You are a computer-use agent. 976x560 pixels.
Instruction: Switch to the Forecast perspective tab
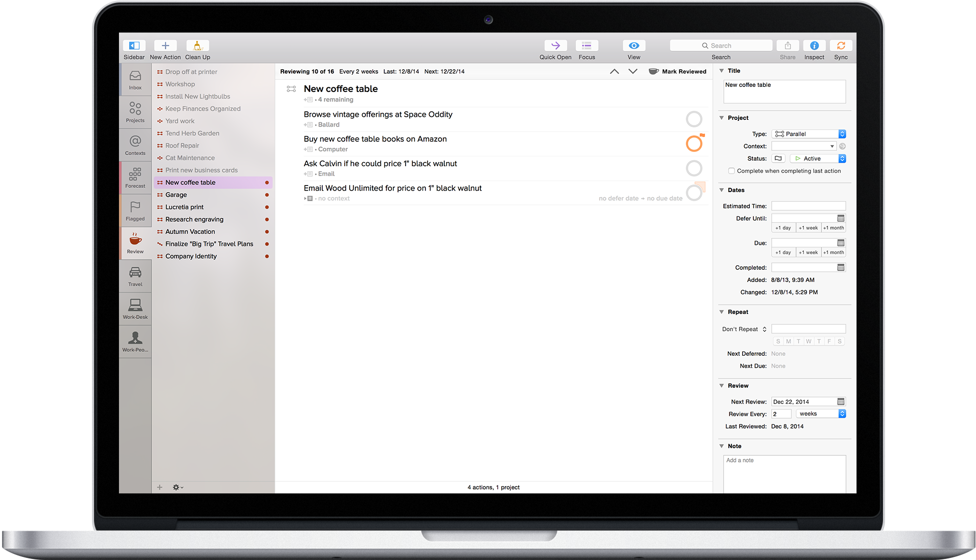tap(135, 177)
